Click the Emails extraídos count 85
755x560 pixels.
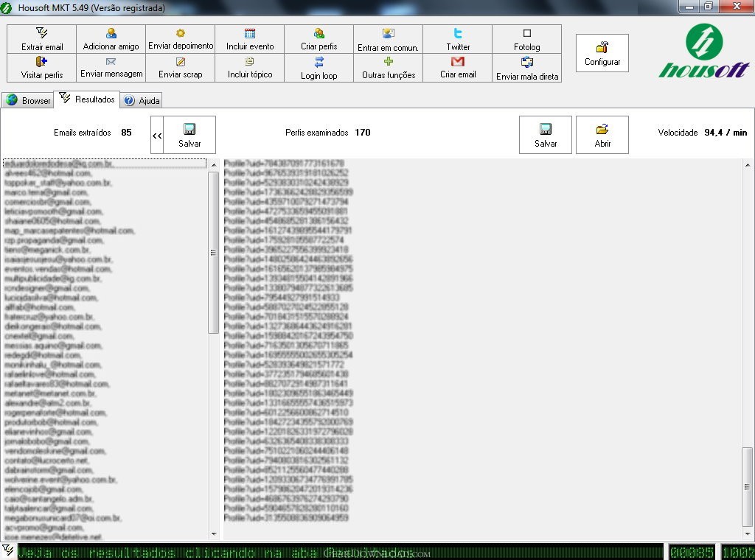click(126, 133)
